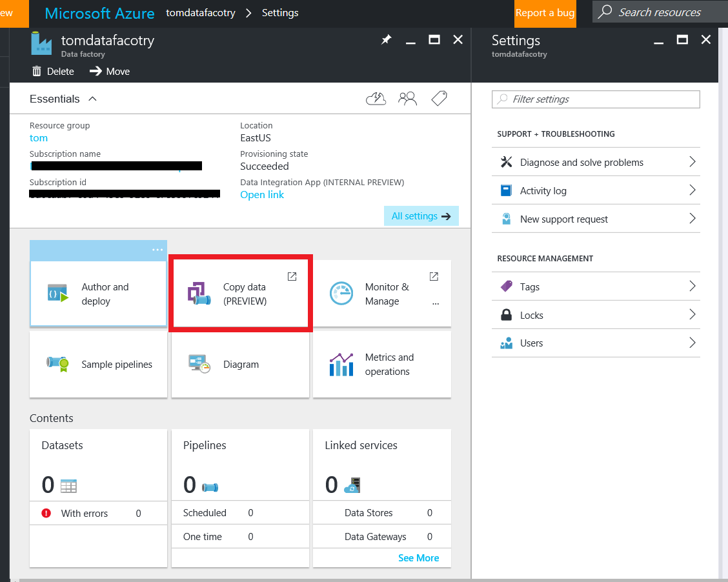
Task: Open the Tags icon in Essentials
Action: click(x=440, y=98)
